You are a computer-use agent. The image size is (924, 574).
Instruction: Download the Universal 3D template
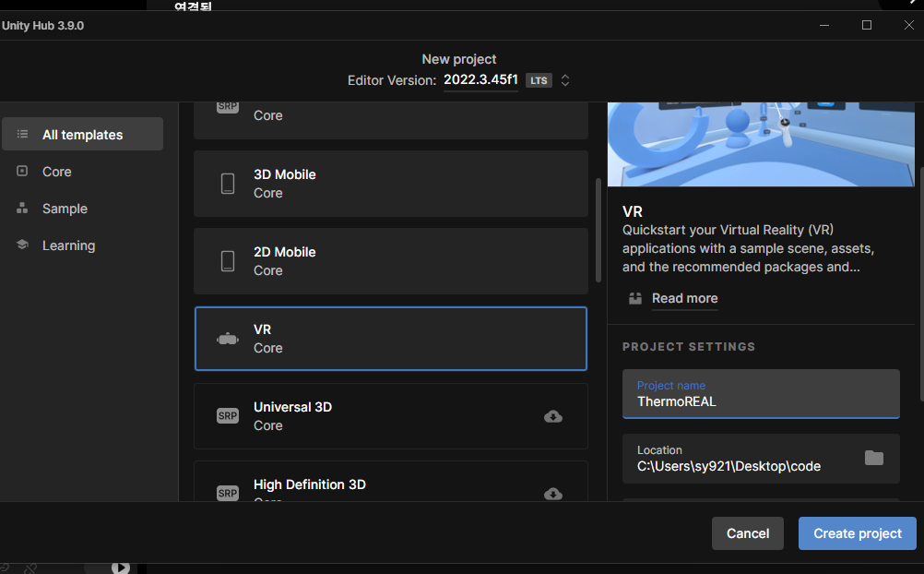552,416
